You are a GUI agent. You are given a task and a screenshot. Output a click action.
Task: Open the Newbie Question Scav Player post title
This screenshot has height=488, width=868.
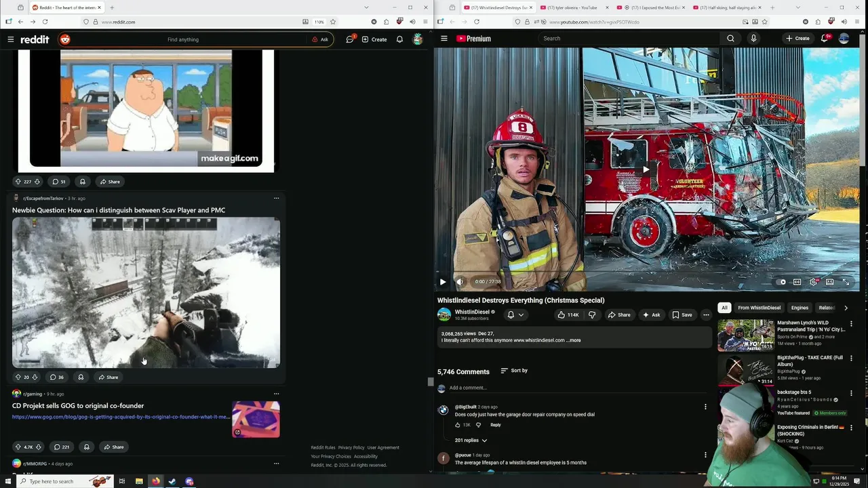point(119,210)
